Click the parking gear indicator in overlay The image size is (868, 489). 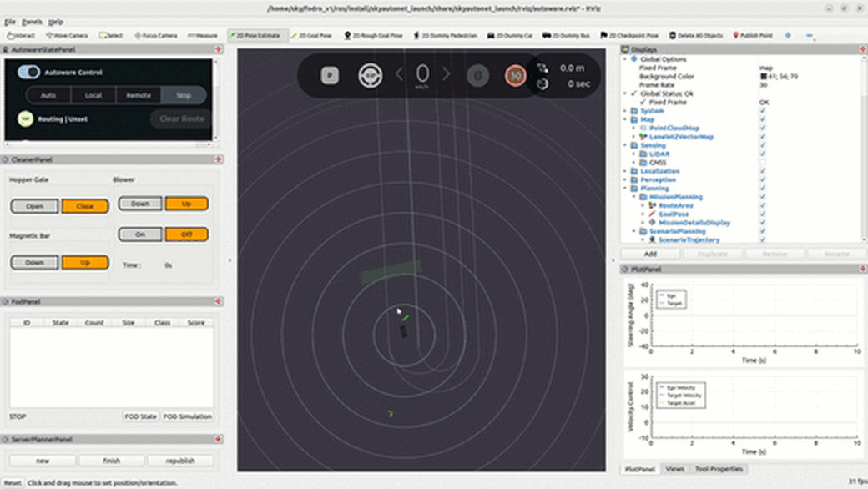[x=330, y=75]
